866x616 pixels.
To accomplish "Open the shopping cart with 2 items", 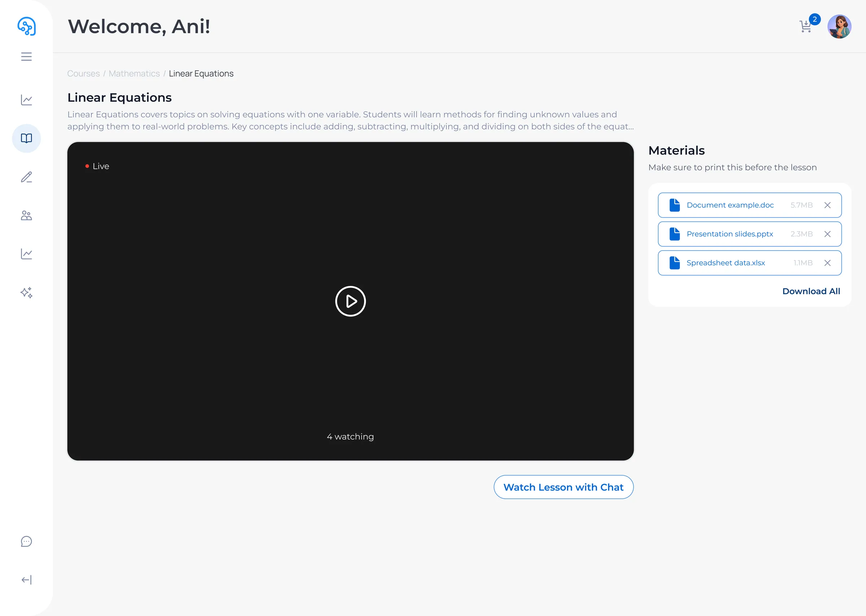I will click(806, 26).
